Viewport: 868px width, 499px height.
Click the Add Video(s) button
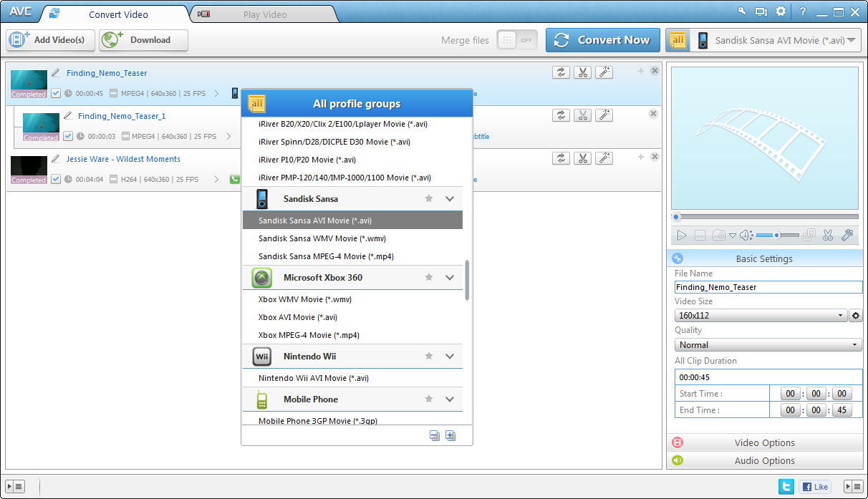click(49, 40)
